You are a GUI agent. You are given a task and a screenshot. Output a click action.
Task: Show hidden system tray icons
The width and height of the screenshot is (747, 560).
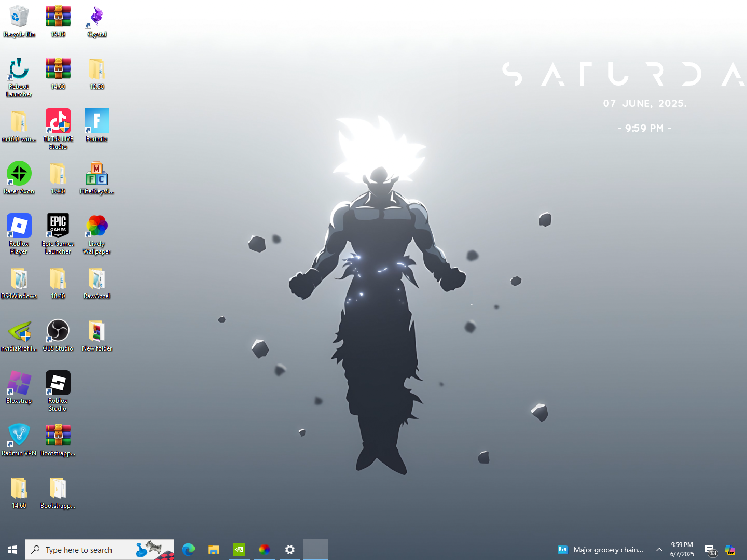tap(659, 550)
